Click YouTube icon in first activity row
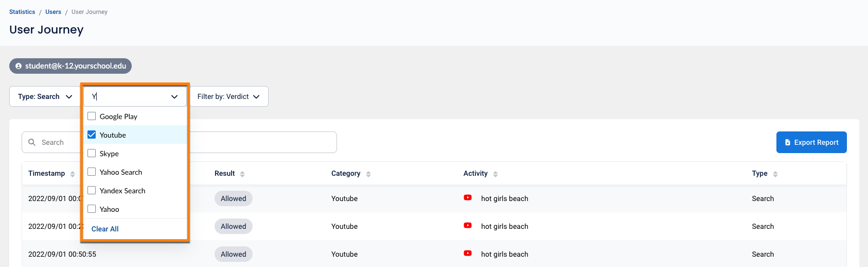868x267 pixels. 468,198
